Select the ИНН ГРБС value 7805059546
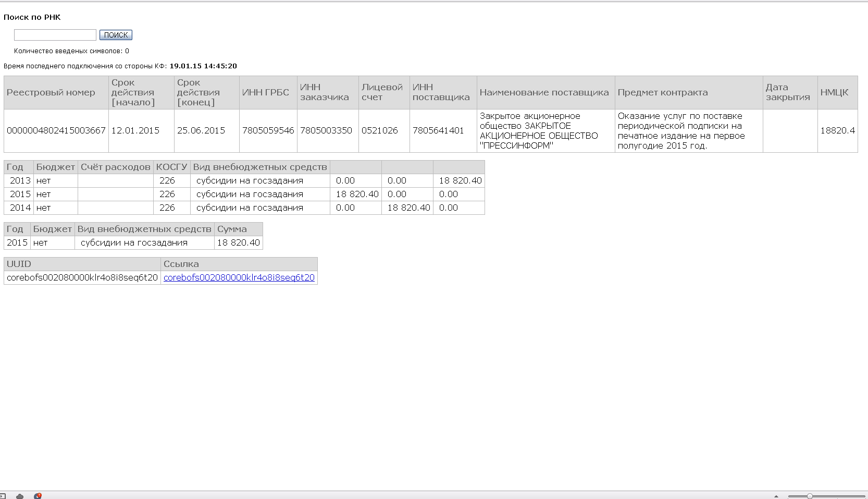 [x=268, y=130]
